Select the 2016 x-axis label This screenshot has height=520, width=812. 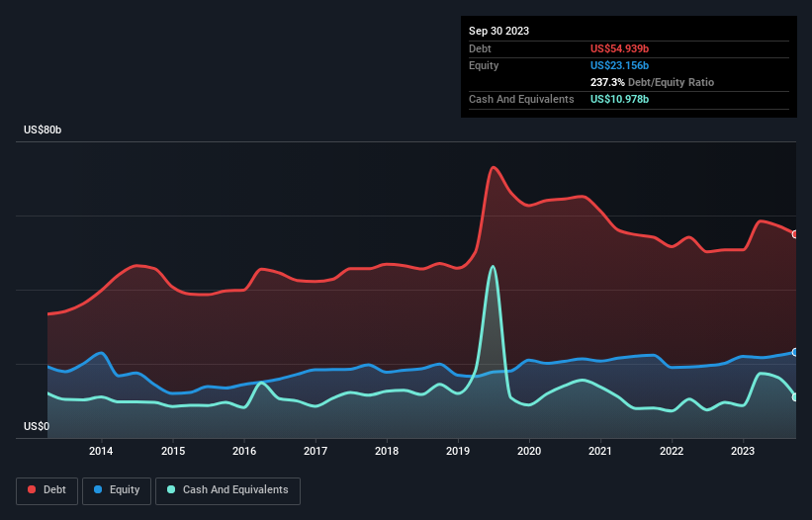(x=244, y=451)
